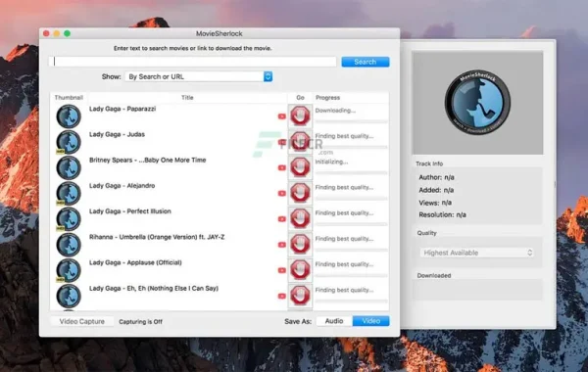The height and width of the screenshot is (372, 588).
Task: Open the Highest Available quality dropdown
Action: 476,253
